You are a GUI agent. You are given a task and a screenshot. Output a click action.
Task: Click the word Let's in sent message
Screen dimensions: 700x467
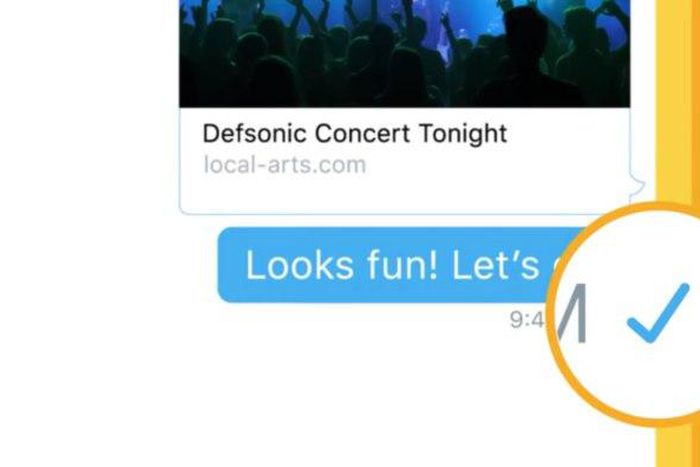[496, 265]
